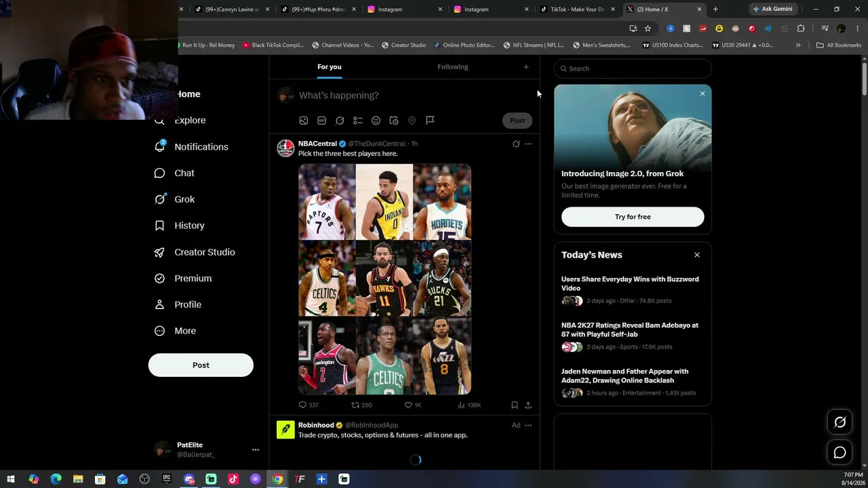
Task: Open the emoji picker in the composer
Action: tap(376, 121)
